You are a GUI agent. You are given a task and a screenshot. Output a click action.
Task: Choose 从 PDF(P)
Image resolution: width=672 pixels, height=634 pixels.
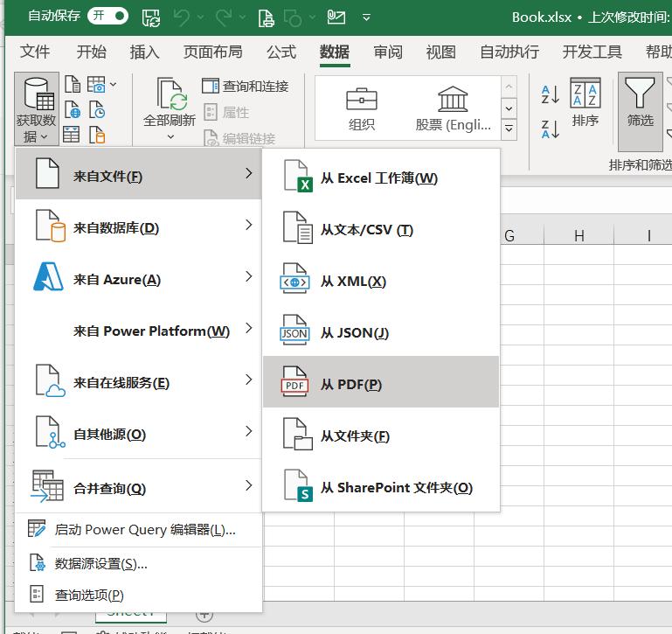pyautogui.click(x=381, y=381)
